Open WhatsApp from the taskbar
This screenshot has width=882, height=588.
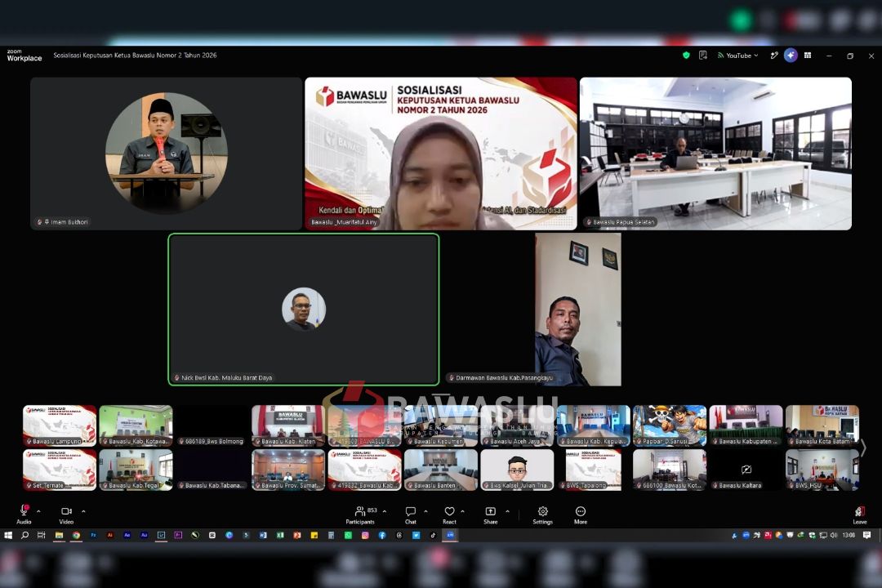(348, 535)
